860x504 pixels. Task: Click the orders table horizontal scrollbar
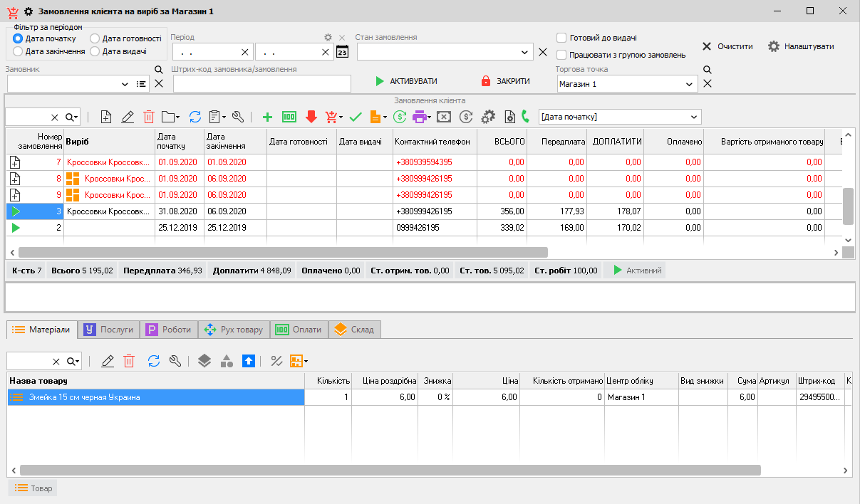(283, 252)
